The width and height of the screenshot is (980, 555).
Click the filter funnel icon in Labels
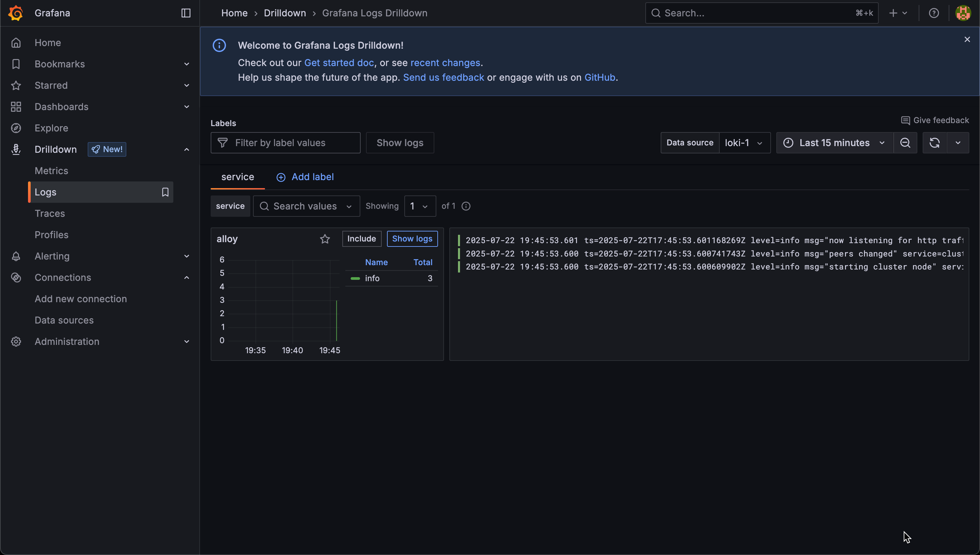tap(223, 142)
